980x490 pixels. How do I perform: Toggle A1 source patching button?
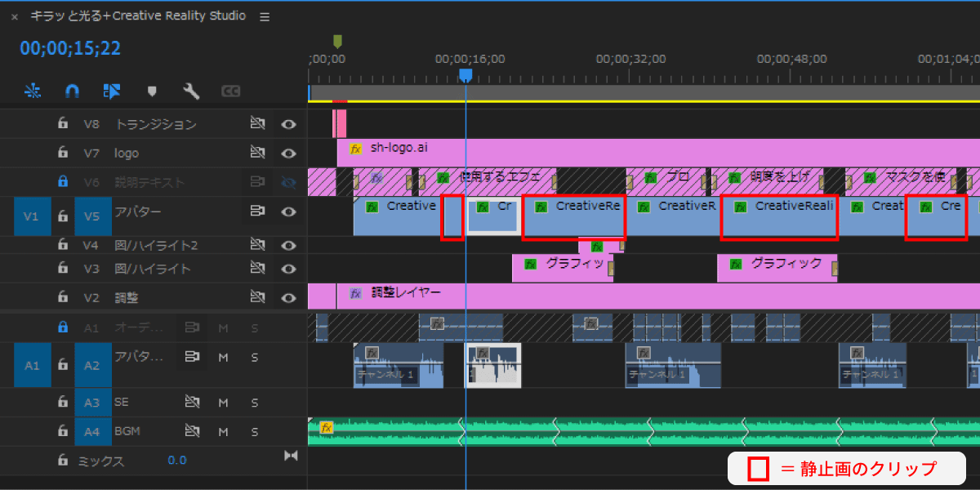[x=31, y=365]
